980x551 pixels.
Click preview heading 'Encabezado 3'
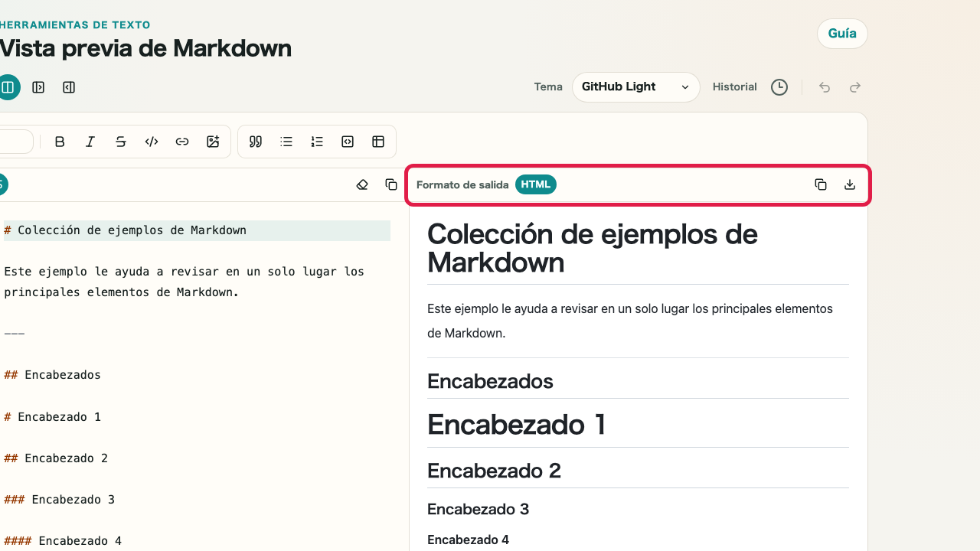(x=479, y=509)
